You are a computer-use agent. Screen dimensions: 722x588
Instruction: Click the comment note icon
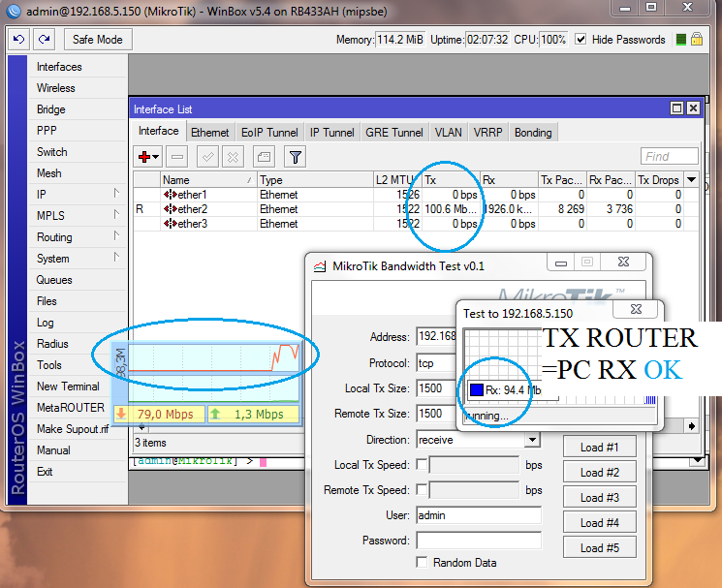click(264, 157)
